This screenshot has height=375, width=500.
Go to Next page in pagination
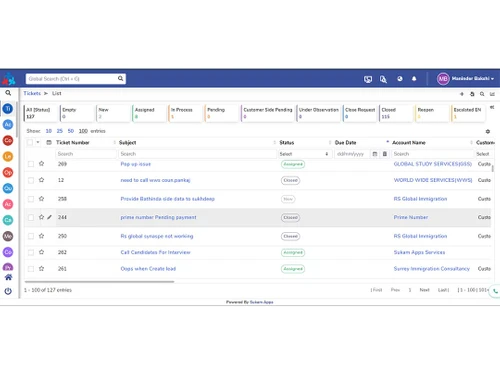point(424,290)
